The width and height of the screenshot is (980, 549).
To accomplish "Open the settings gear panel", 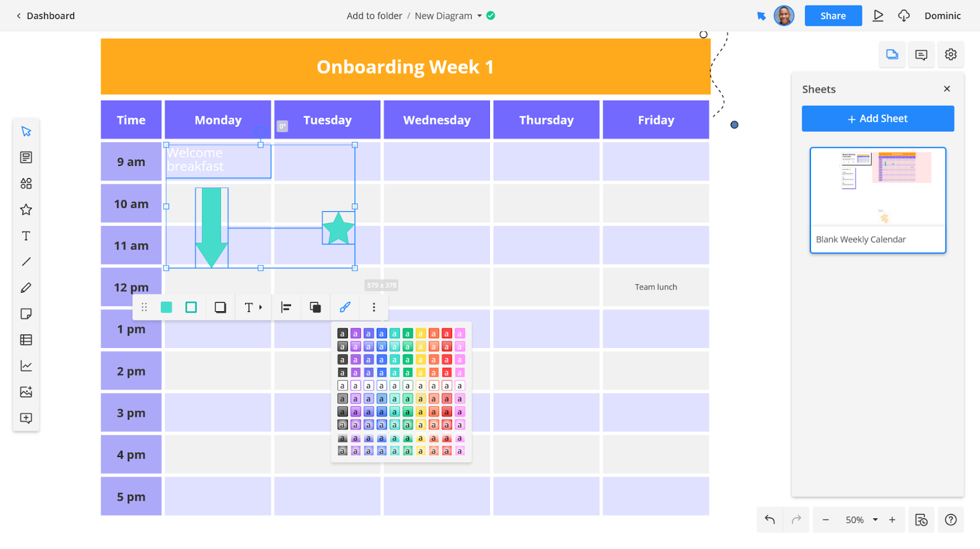I will coord(951,55).
